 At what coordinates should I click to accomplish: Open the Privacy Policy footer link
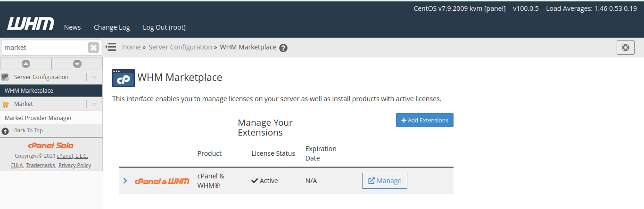pos(75,165)
